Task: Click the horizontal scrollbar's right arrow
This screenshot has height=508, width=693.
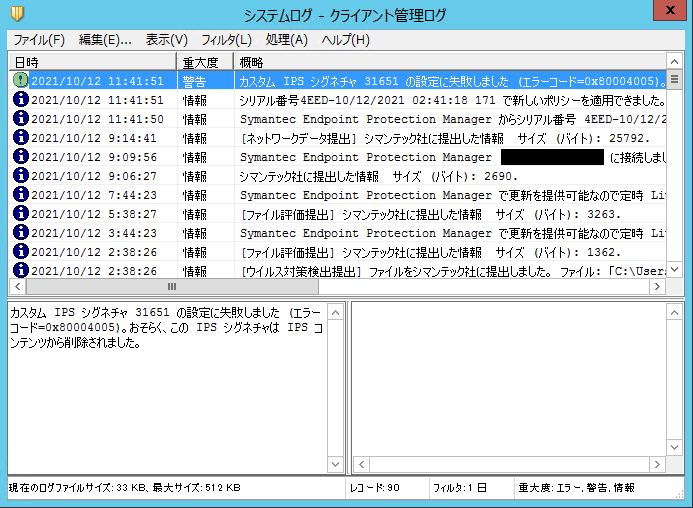Action: [657, 287]
